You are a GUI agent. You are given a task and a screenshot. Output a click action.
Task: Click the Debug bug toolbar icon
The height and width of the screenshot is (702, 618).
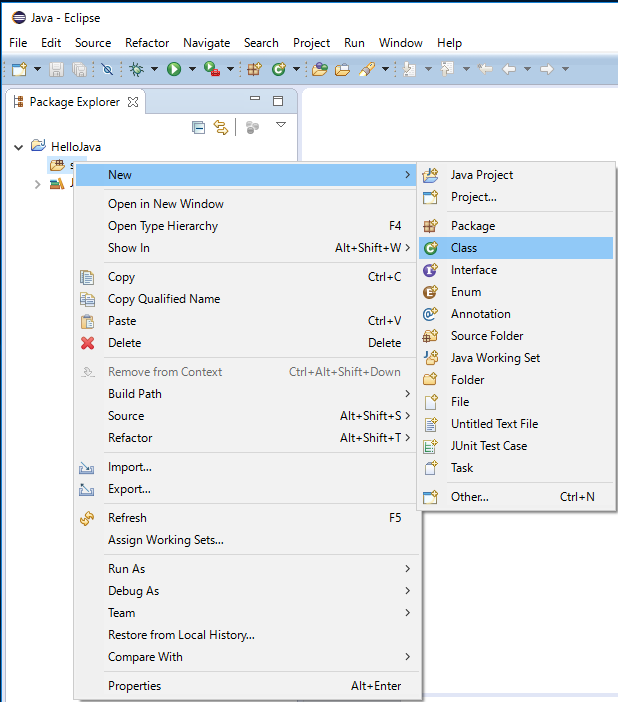click(x=136, y=69)
